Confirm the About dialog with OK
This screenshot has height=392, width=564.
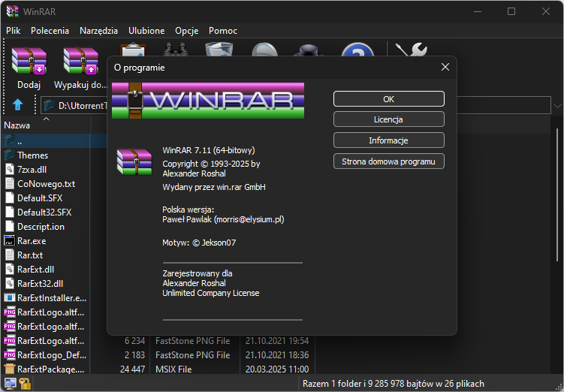click(389, 99)
